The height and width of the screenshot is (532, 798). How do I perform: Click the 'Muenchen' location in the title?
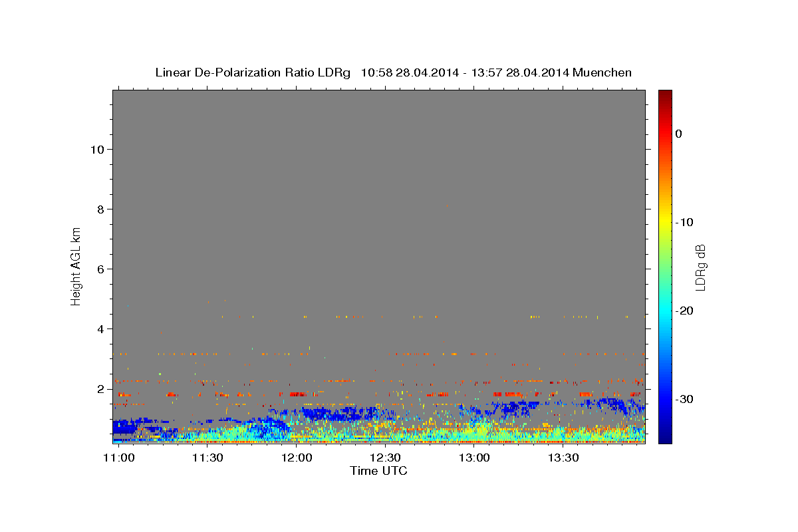603,72
